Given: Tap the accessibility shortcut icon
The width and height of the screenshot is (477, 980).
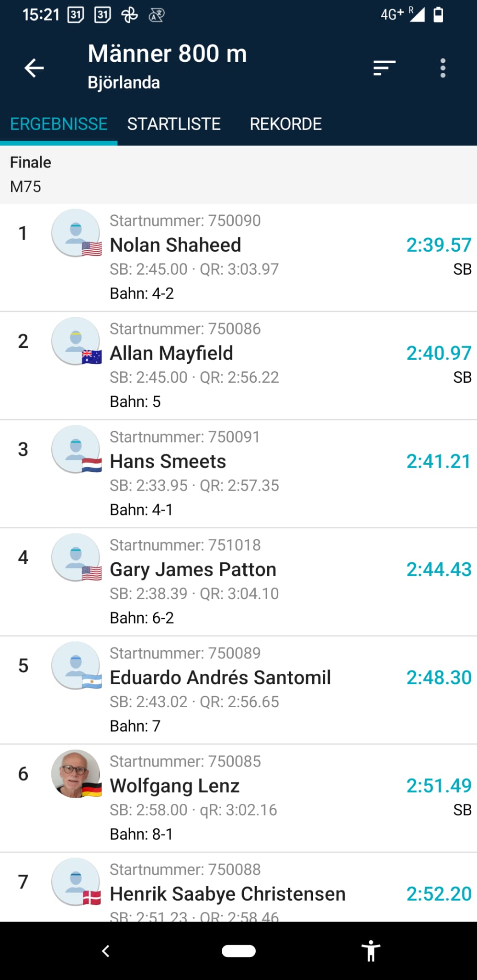Looking at the screenshot, I should tap(371, 951).
